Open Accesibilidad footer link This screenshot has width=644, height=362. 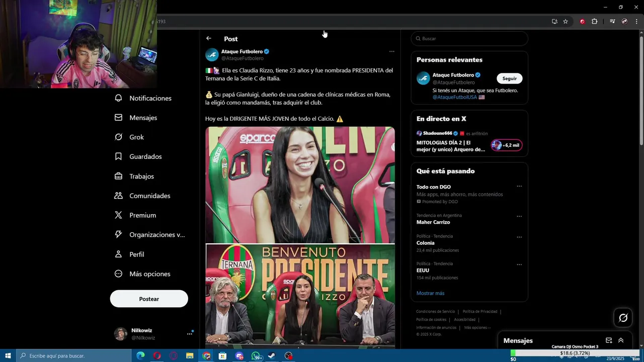point(464,320)
